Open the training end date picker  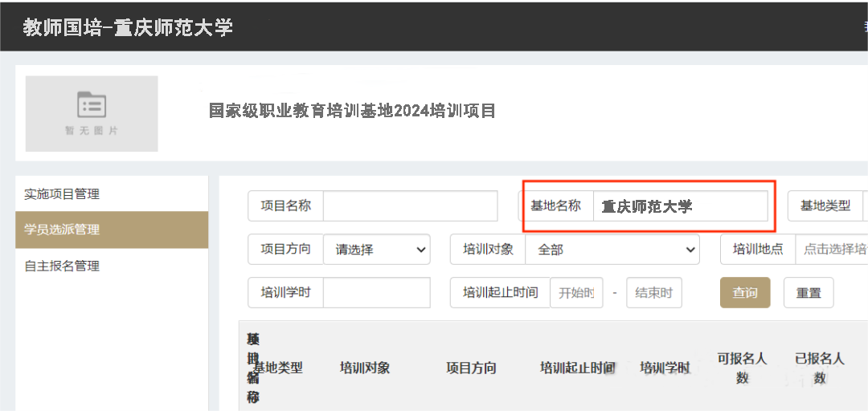coord(653,293)
